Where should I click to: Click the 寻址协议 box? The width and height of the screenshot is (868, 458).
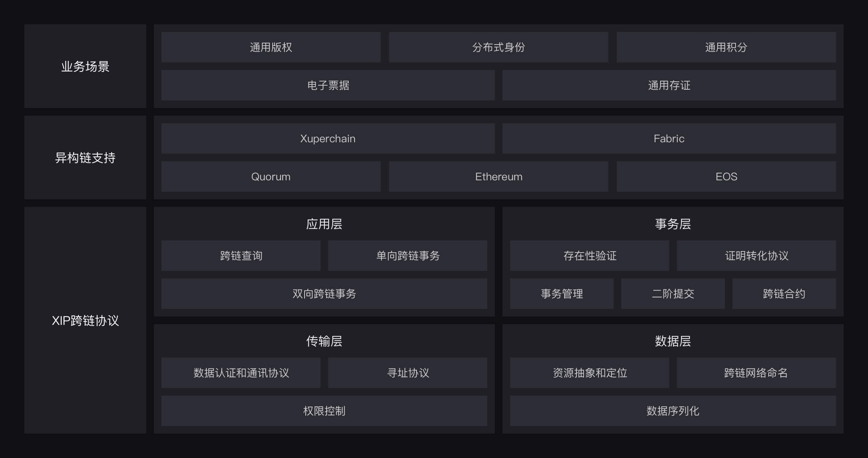pyautogui.click(x=407, y=373)
